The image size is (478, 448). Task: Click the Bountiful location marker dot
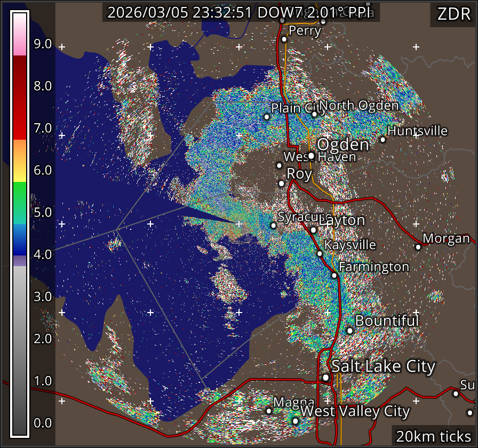click(x=349, y=330)
